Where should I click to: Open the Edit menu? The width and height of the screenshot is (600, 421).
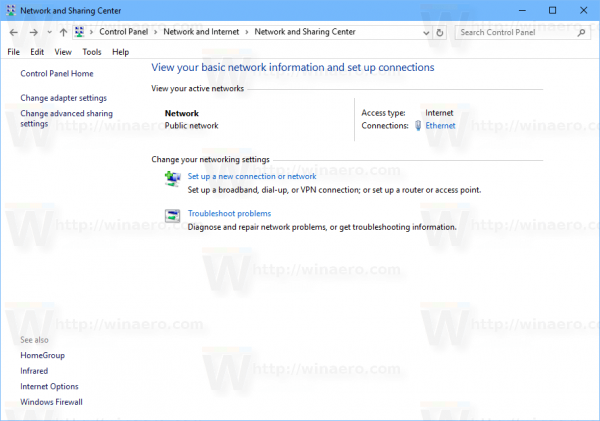coord(37,52)
